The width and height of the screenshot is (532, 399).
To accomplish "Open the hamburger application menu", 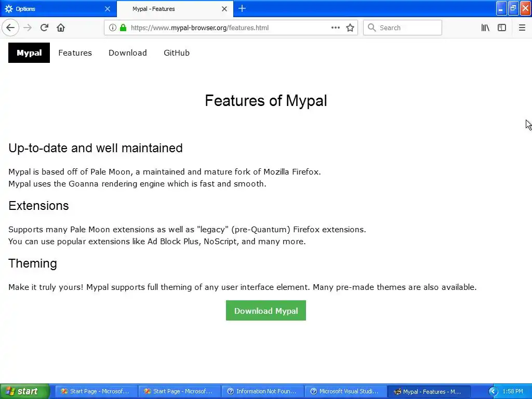I will [x=522, y=28].
